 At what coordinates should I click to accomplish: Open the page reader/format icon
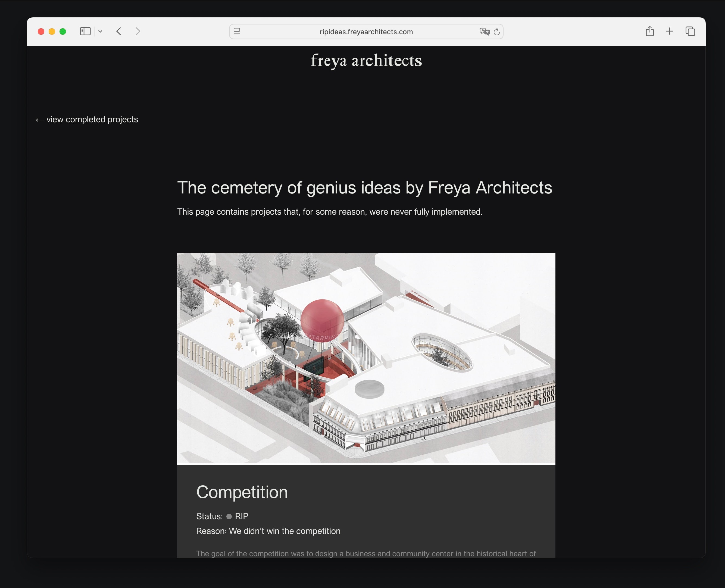tap(237, 32)
